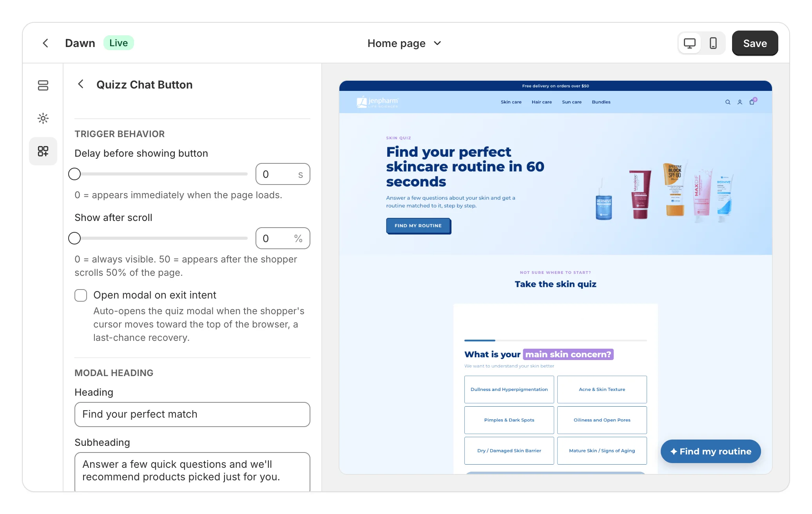This screenshot has width=812, height=514.
Task: Open Bundles menu in preview
Action: tap(601, 102)
